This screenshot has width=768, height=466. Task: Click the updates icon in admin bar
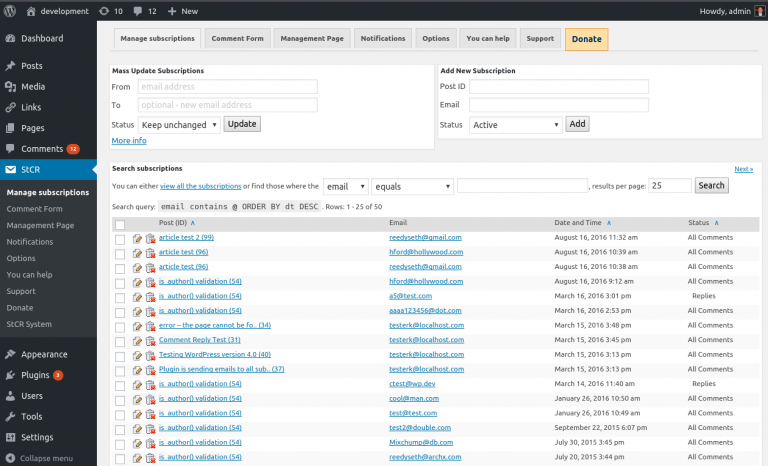[104, 10]
